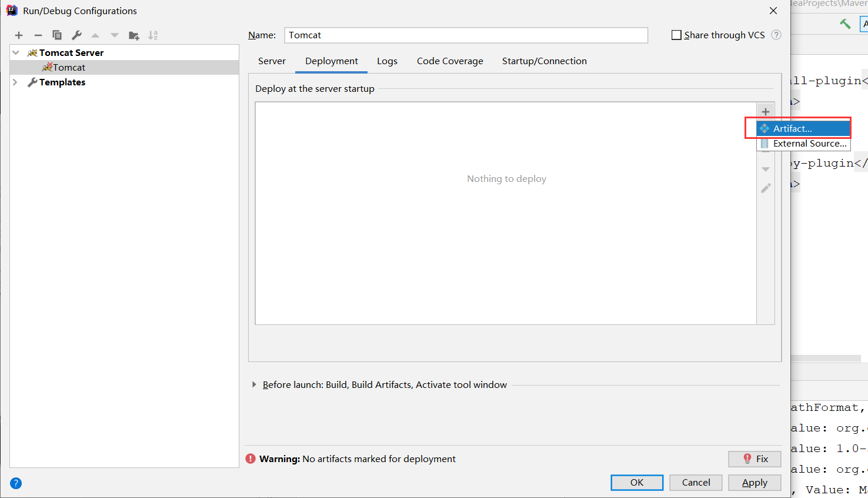The image size is (868, 498).
Task: Open help via question mark icon
Action: pyautogui.click(x=16, y=483)
